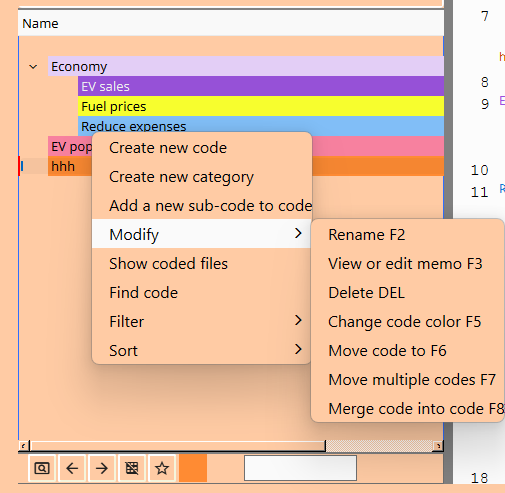Click the horizontal scrollbar right arrow

(x=438, y=446)
